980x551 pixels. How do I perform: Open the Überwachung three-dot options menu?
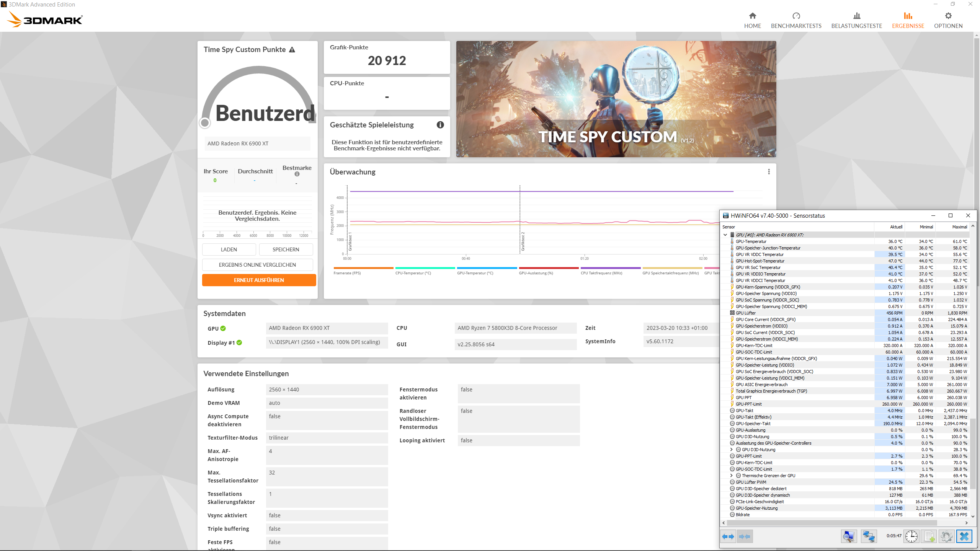769,172
